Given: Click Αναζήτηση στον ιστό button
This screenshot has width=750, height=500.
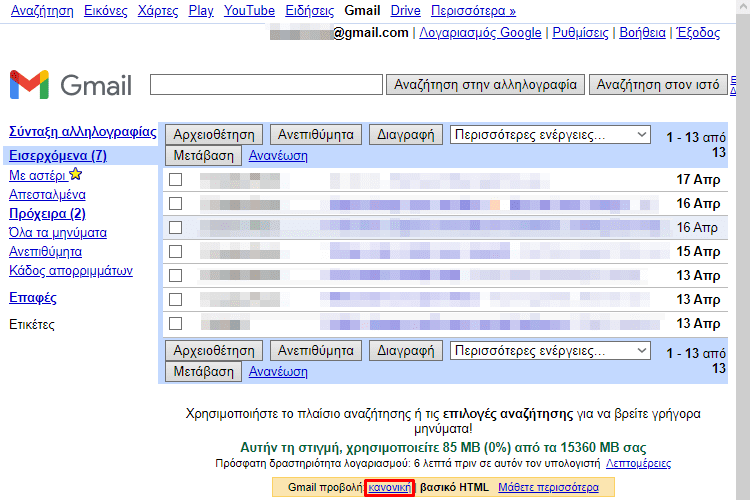Looking at the screenshot, I should click(658, 85).
